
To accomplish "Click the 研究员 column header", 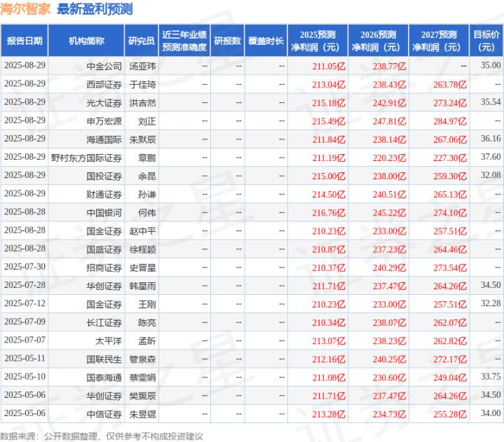I will point(142,41).
